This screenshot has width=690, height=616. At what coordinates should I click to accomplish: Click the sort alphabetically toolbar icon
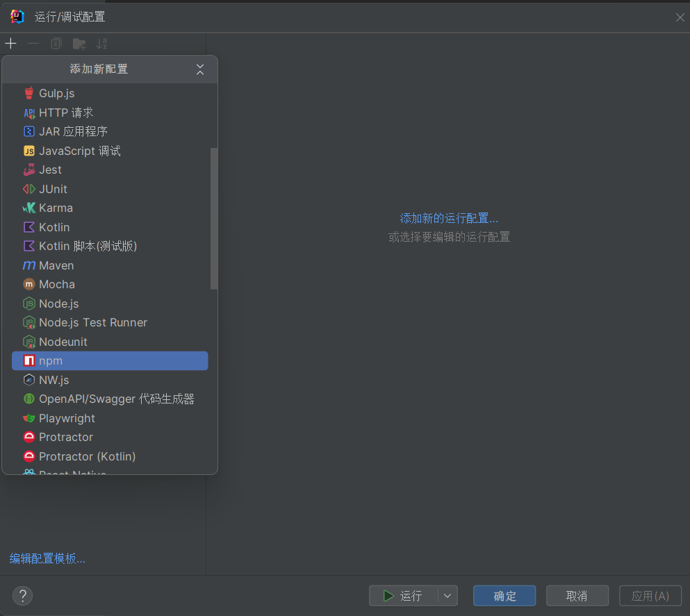click(101, 44)
